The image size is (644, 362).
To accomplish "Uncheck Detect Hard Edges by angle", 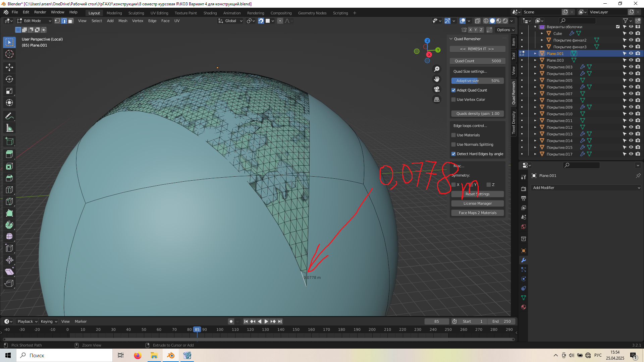I will pos(453,154).
